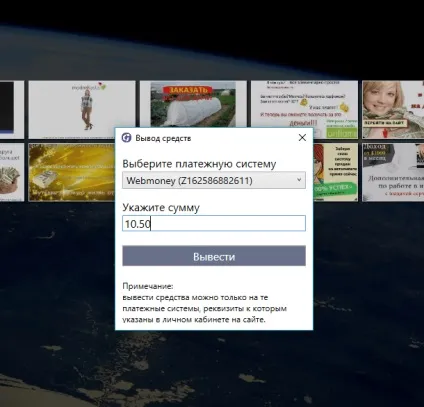The image size is (424, 407).
Task: Click the Укажите сумму label
Action: pyautogui.click(x=161, y=208)
